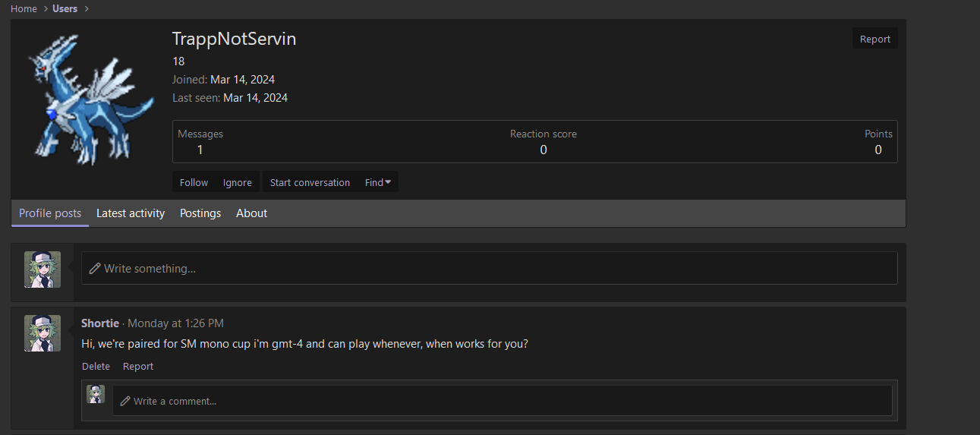Screen dimensions: 980x435
Task: Click the small avatar beside the comment field
Action: 96,394
